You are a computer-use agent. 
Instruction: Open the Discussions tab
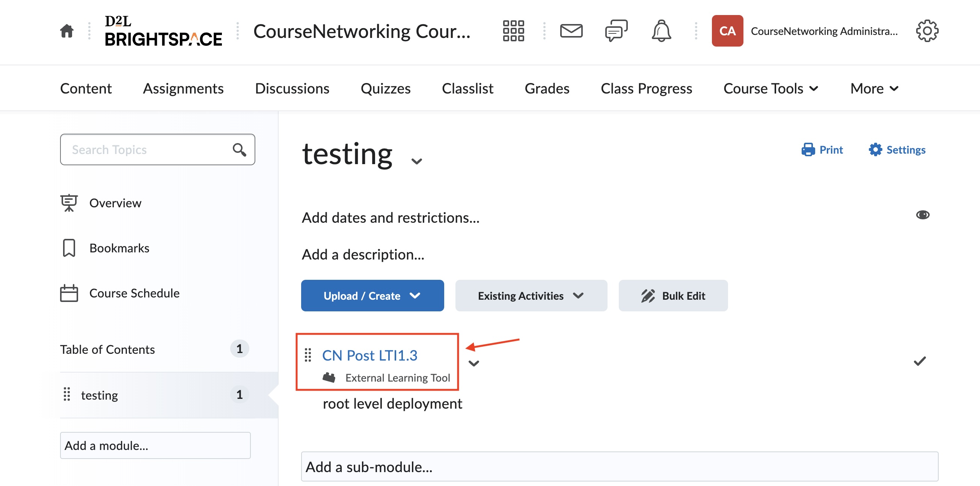292,89
